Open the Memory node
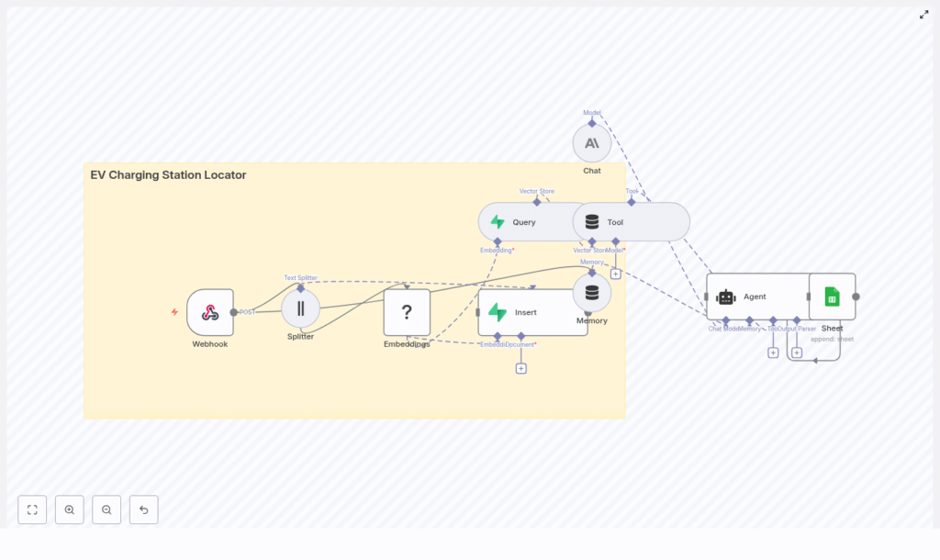The width and height of the screenshot is (940, 560). pyautogui.click(x=592, y=293)
